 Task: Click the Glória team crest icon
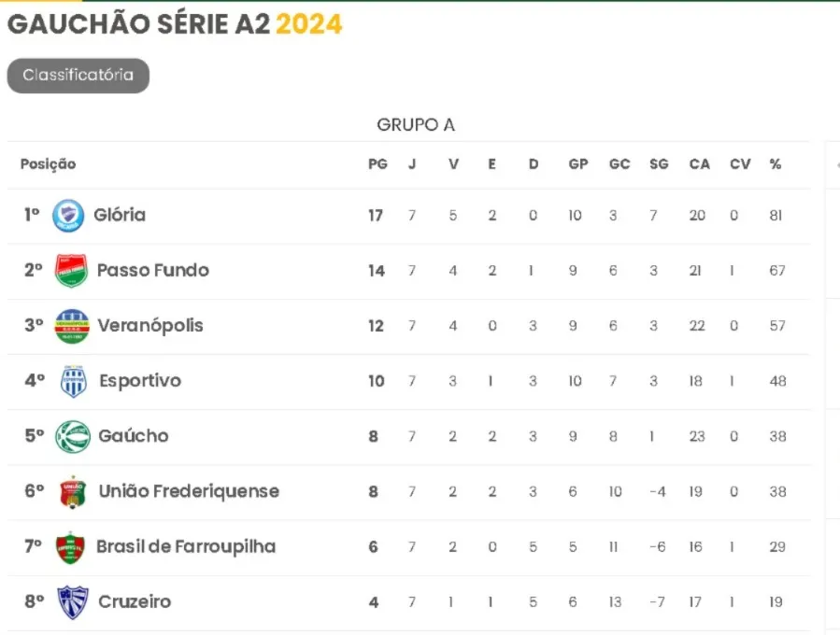coord(68,215)
